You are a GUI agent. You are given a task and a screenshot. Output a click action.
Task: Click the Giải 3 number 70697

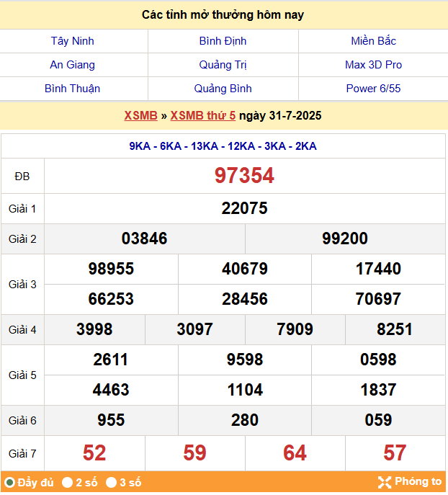(378, 299)
